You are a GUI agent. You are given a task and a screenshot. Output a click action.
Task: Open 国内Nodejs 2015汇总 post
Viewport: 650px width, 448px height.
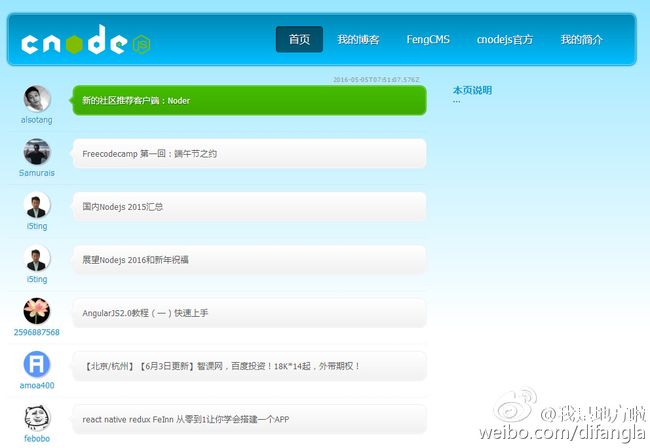tap(250, 206)
